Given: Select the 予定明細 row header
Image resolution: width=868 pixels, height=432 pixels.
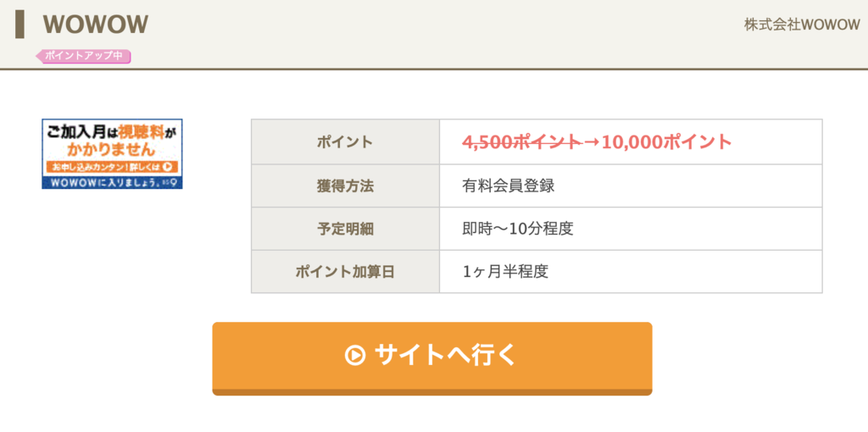Looking at the screenshot, I should pyautogui.click(x=346, y=229).
